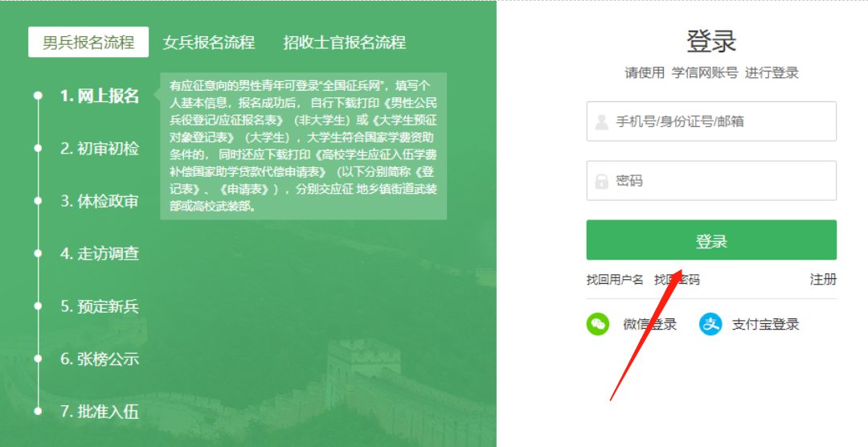Focus the 手机号/身份证号/邮箱 input field

[x=711, y=121]
